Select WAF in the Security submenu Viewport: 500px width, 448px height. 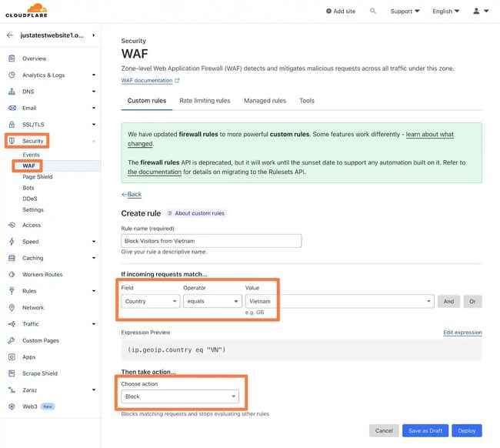[28, 166]
